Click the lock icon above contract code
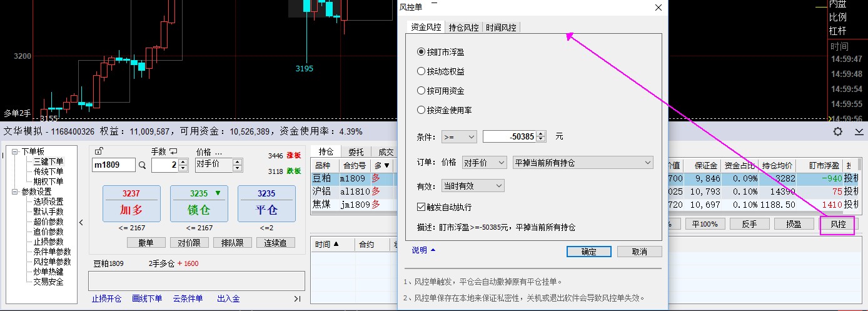The width and height of the screenshot is (868, 311). point(98,151)
